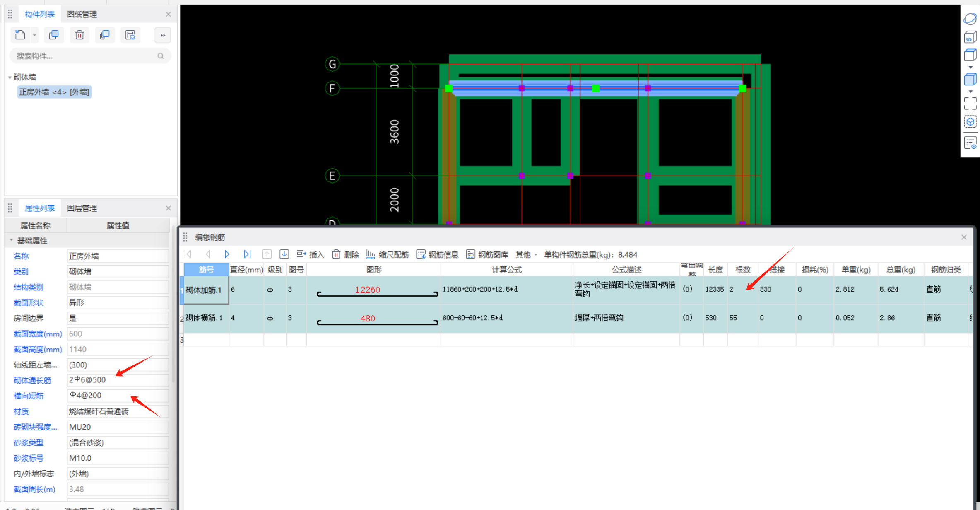Click the 轴线距左墙 value (300)
The image size is (980, 510).
pos(118,365)
